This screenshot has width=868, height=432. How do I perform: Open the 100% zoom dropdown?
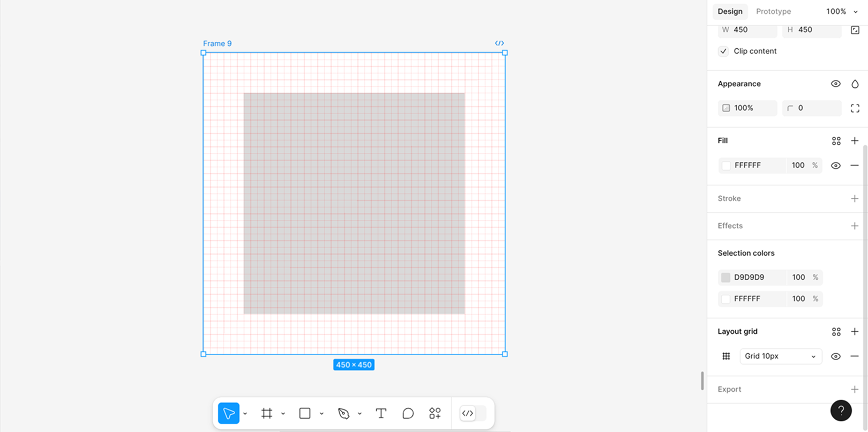click(x=841, y=11)
